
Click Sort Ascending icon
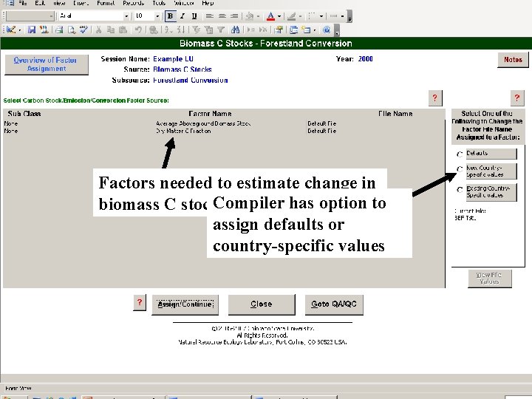tap(168, 30)
